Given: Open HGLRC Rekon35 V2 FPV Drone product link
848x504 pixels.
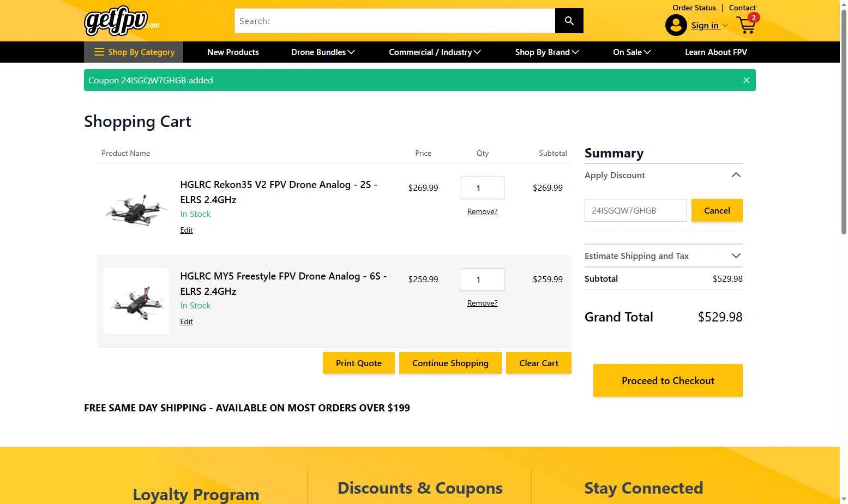Looking at the screenshot, I should click(279, 192).
